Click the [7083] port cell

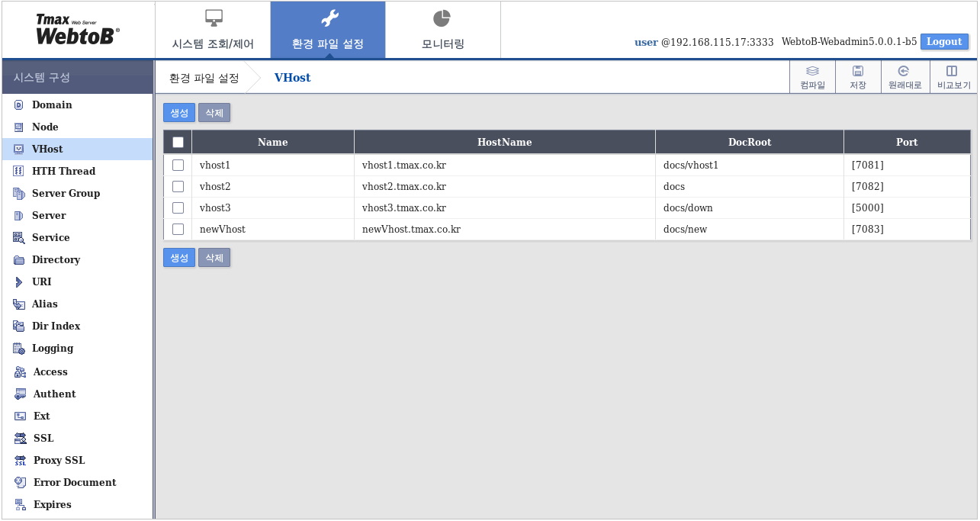pos(907,229)
